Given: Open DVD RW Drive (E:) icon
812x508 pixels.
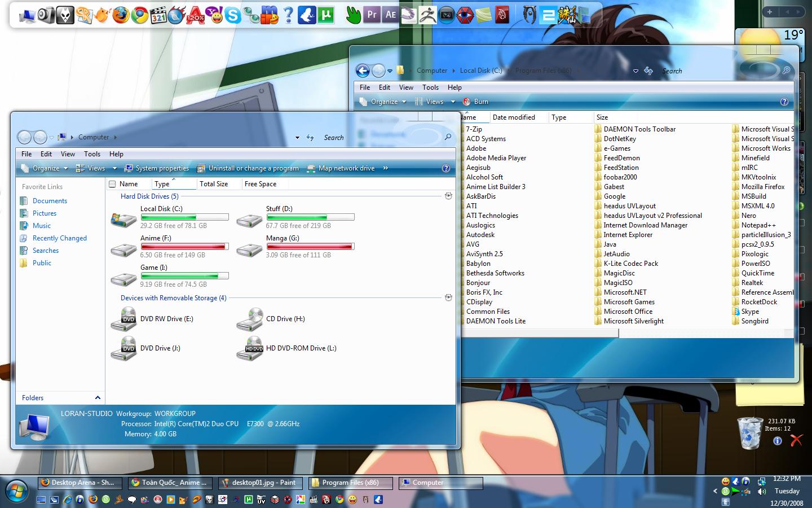Looking at the screenshot, I should 123,319.
